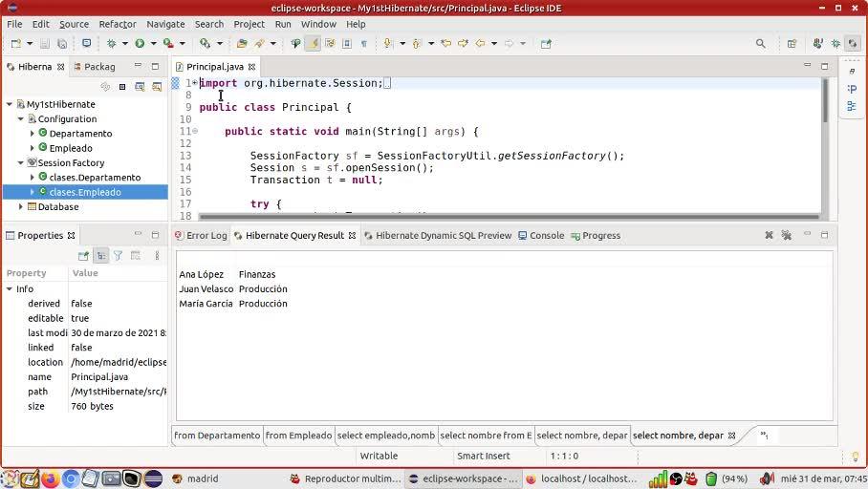Image resolution: width=868 pixels, height=489 pixels.
Task: Open the Refactor menu
Action: point(117,24)
